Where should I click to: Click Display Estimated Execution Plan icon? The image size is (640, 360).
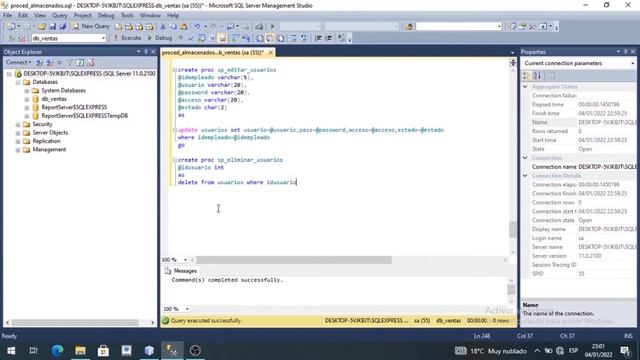tap(202, 38)
